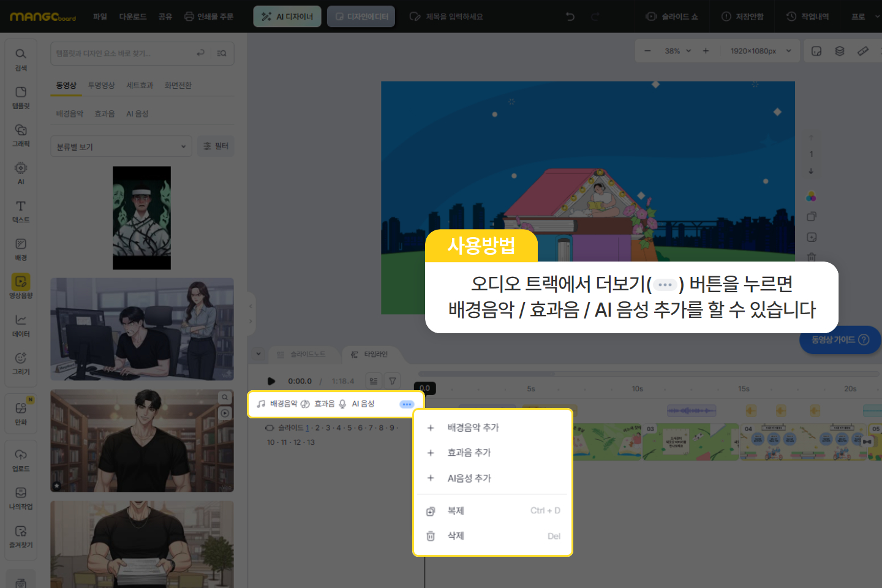Choose 삭제 from the context menu
This screenshot has height=588, width=882.
click(x=456, y=536)
